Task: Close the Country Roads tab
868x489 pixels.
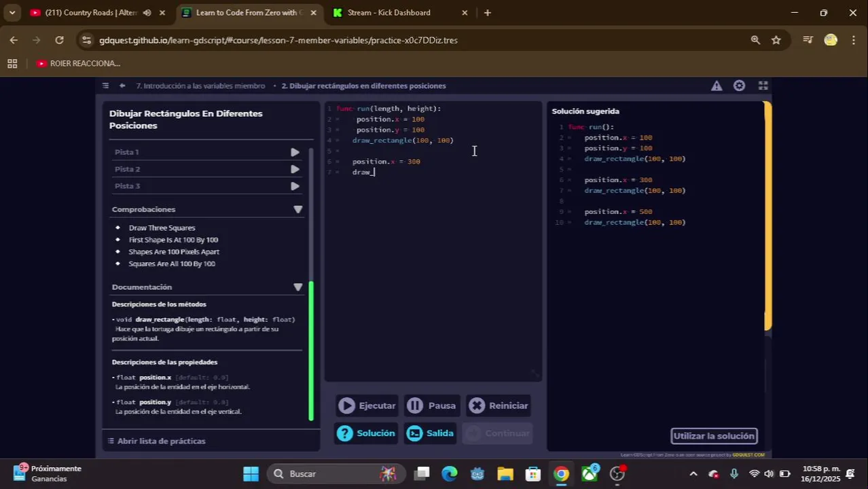Action: pyautogui.click(x=162, y=12)
